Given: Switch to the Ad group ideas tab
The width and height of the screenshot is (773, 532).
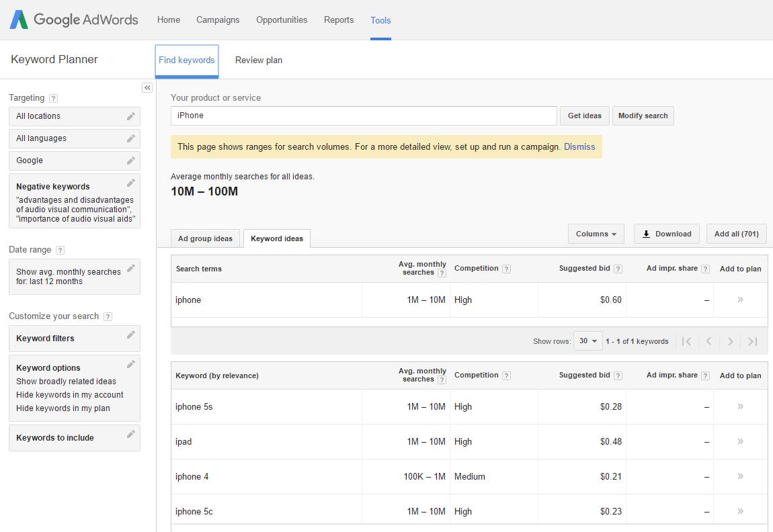Looking at the screenshot, I should [205, 238].
